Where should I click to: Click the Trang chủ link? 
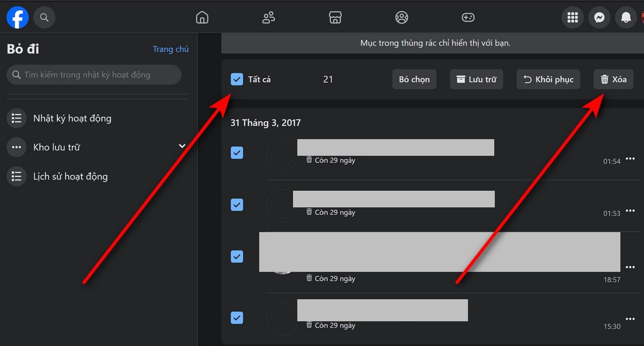pyautogui.click(x=171, y=49)
